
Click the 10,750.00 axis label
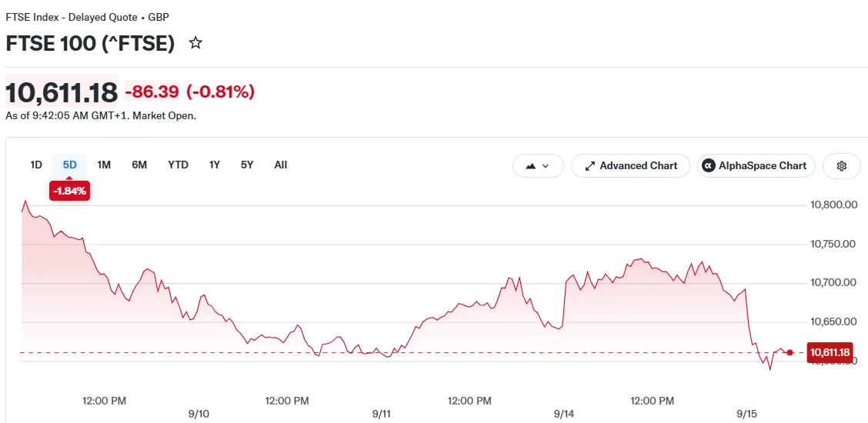point(833,244)
